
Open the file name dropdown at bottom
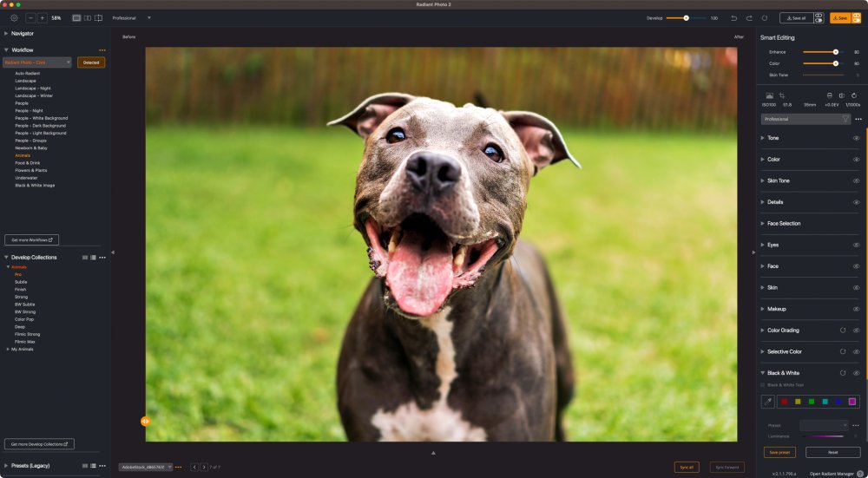146,467
